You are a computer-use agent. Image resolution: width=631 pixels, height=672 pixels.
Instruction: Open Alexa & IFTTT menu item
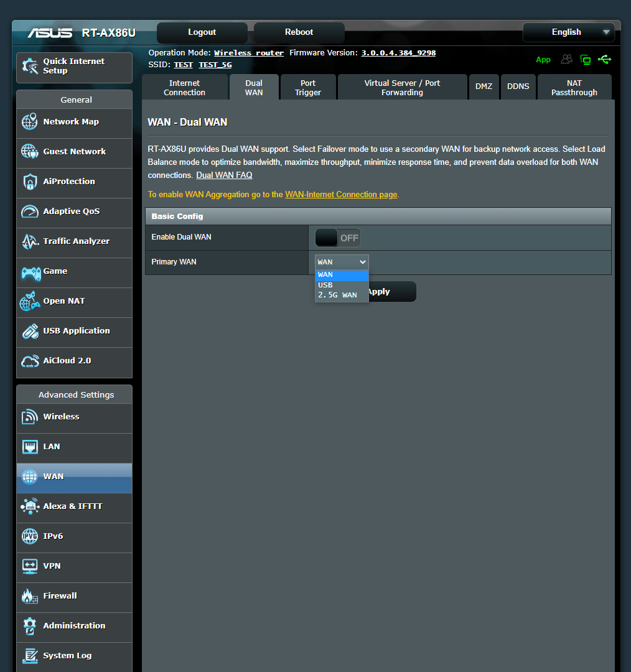[74, 508]
